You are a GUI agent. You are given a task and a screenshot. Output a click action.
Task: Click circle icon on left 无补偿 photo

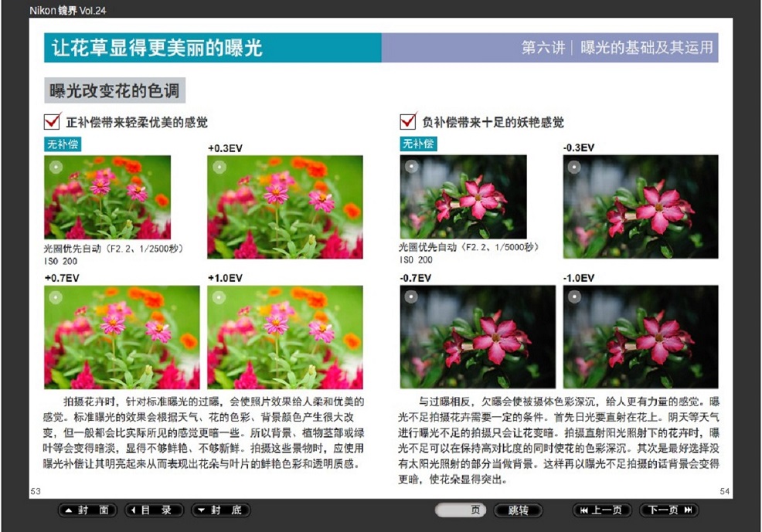click(55, 166)
